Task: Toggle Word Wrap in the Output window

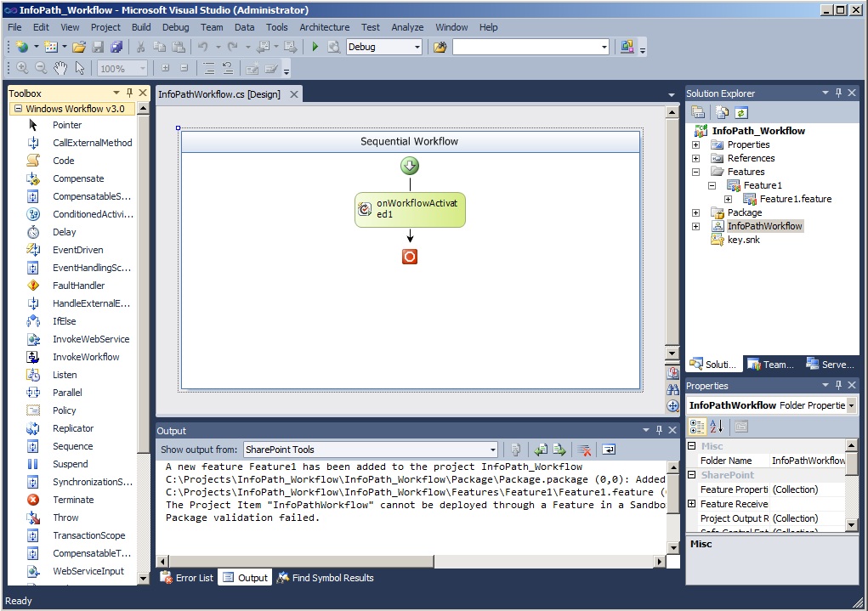Action: [607, 450]
